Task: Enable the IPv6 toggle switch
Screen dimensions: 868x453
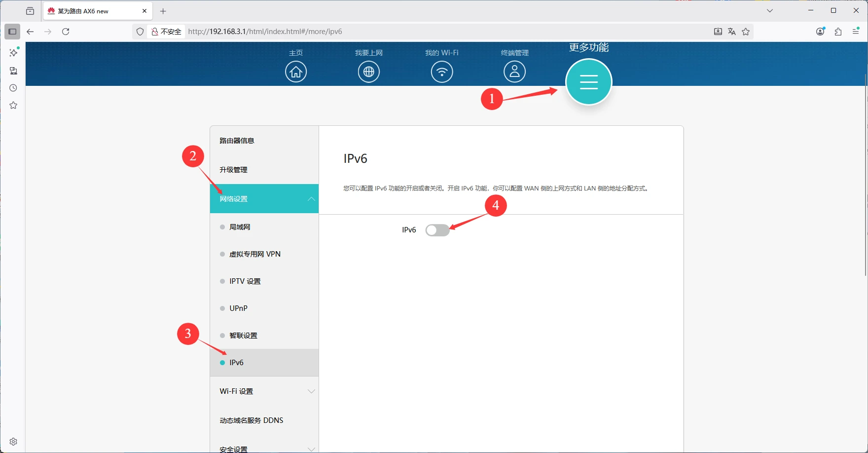Action: point(437,230)
